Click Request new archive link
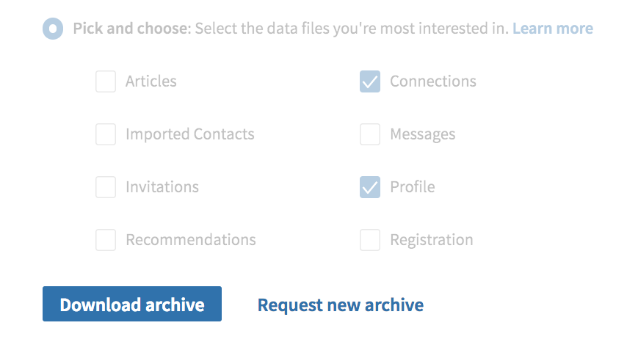 tap(341, 305)
